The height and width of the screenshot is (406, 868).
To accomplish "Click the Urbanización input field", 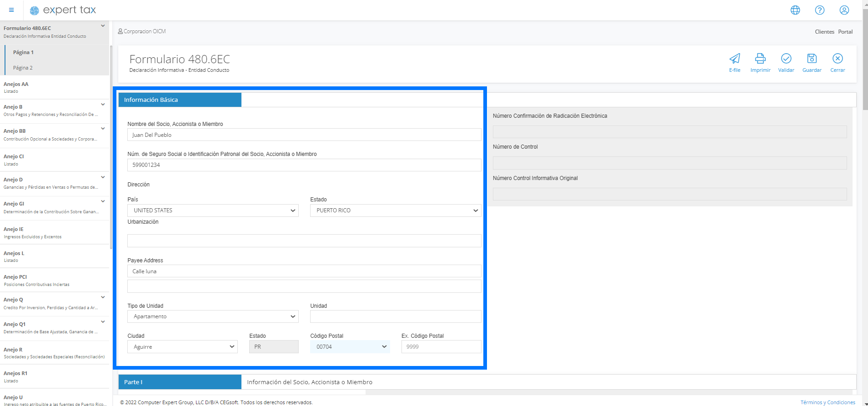I will click(x=304, y=241).
